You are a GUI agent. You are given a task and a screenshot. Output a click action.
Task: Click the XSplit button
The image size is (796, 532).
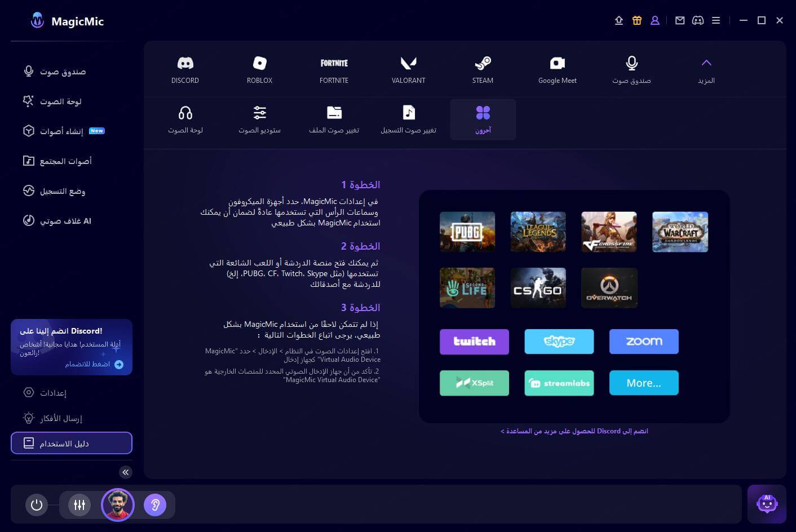click(474, 383)
